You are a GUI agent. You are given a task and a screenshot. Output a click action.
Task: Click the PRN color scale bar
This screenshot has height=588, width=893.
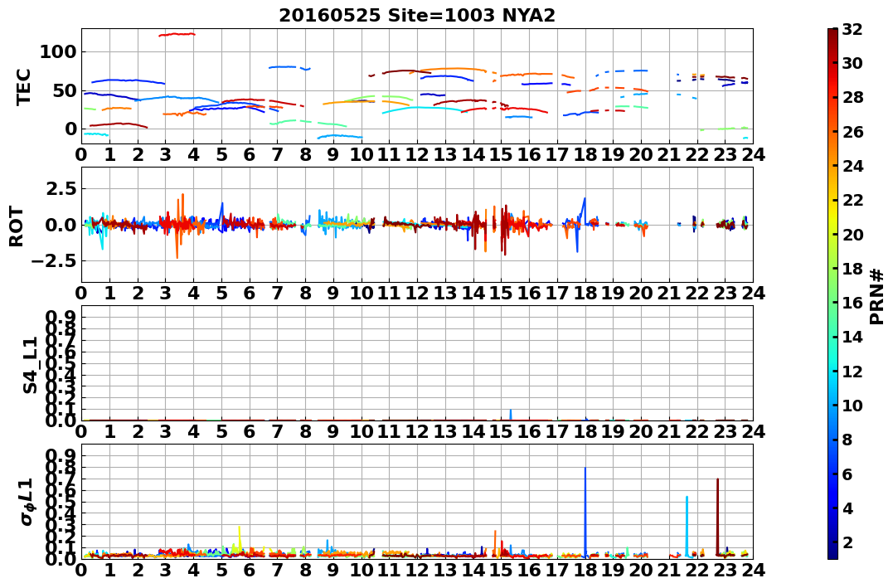(832, 294)
